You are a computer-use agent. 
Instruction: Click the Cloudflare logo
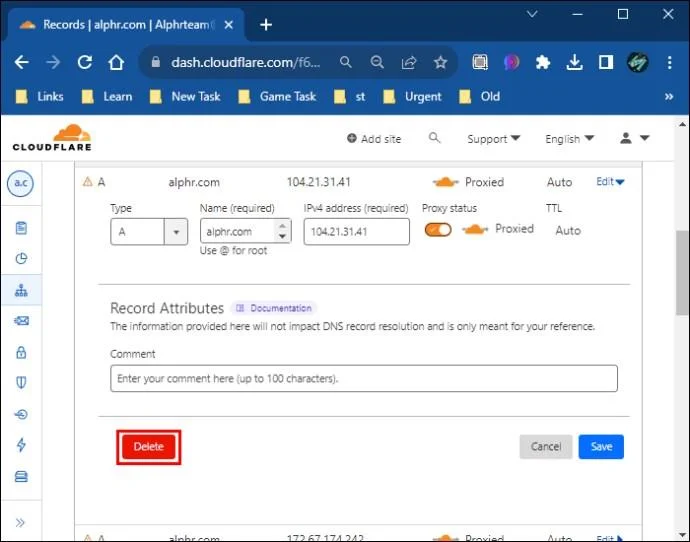tap(52, 138)
